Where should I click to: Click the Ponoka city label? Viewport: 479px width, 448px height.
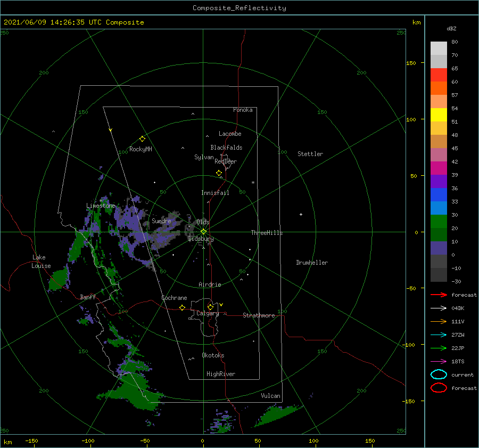[x=243, y=110]
